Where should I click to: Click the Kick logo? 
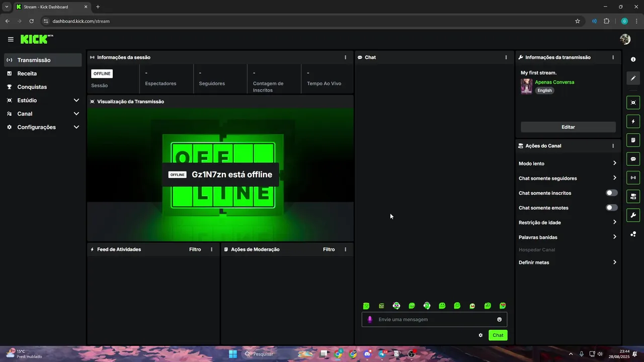37,39
